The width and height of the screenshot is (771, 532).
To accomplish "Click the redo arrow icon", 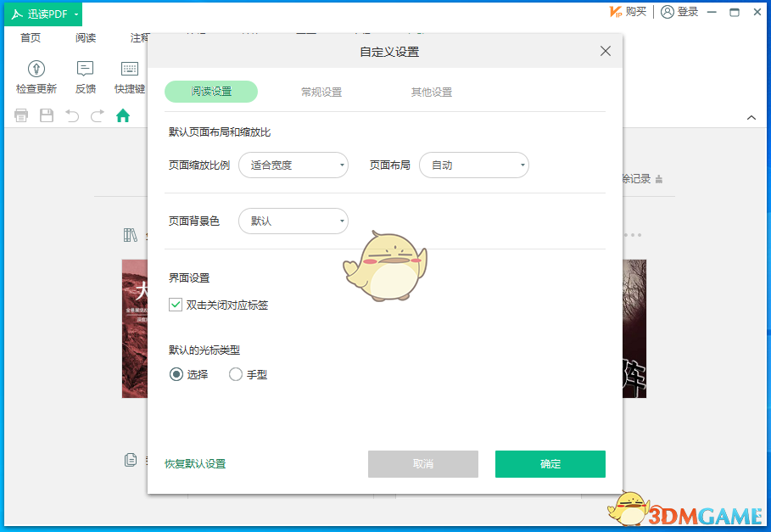I will click(x=98, y=115).
